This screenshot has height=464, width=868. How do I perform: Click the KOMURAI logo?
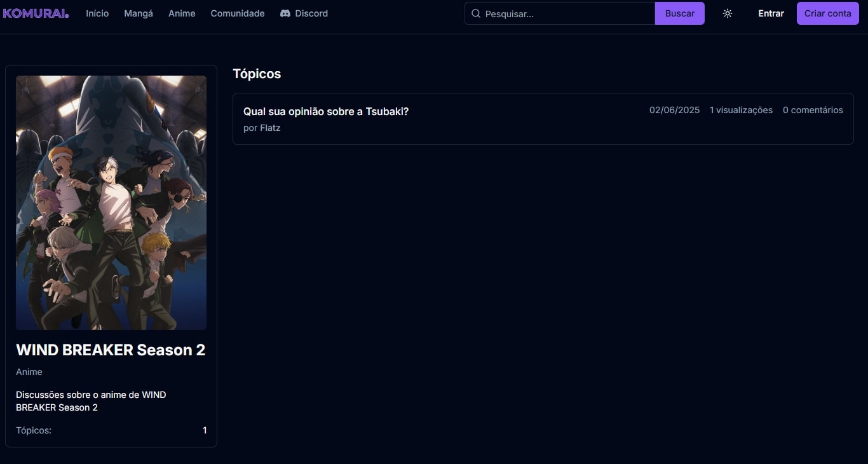click(36, 13)
